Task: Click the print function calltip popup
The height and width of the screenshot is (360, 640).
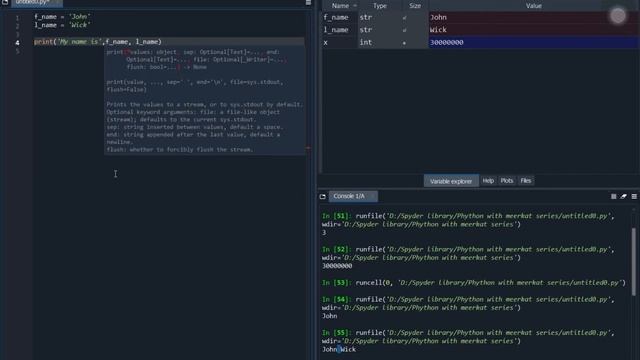Action: 204,100
